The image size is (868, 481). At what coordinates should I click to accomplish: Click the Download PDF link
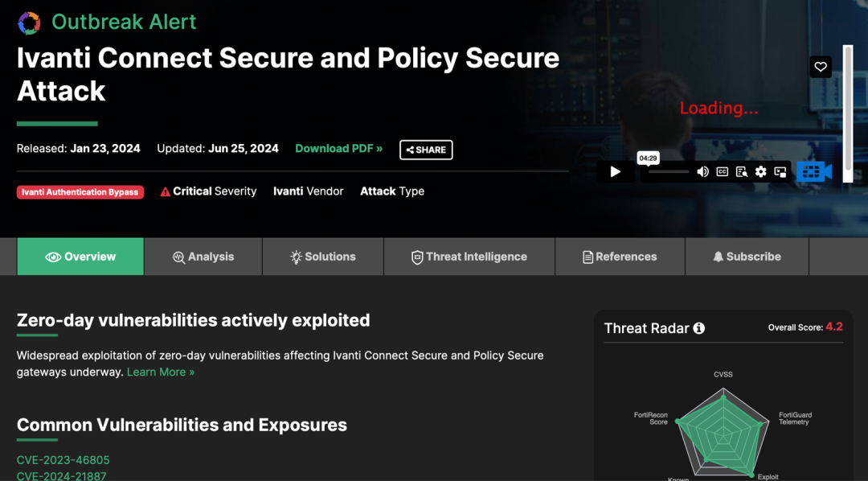[x=339, y=149]
